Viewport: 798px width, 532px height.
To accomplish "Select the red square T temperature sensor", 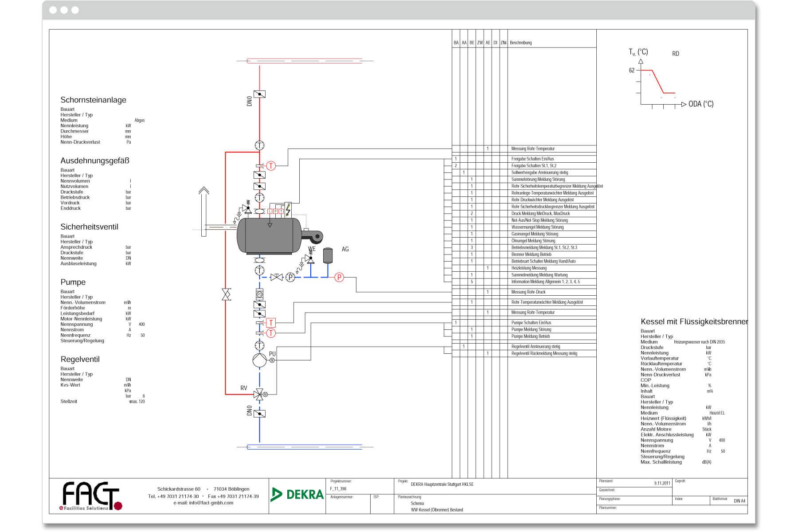I will click(271, 323).
